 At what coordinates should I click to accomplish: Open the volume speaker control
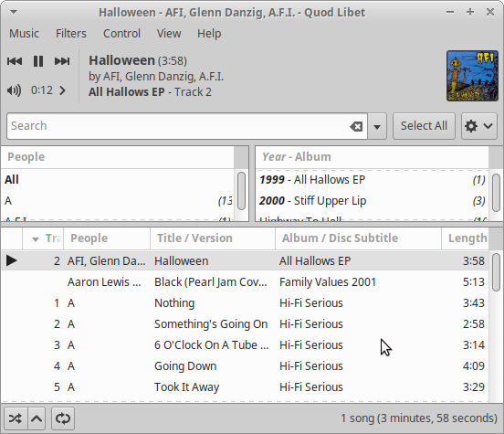click(14, 90)
